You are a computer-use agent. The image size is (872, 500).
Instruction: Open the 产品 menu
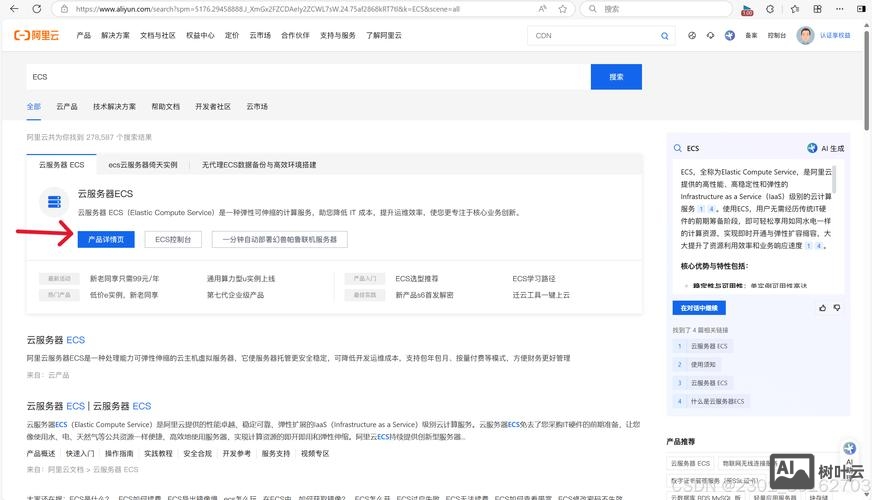click(x=83, y=35)
